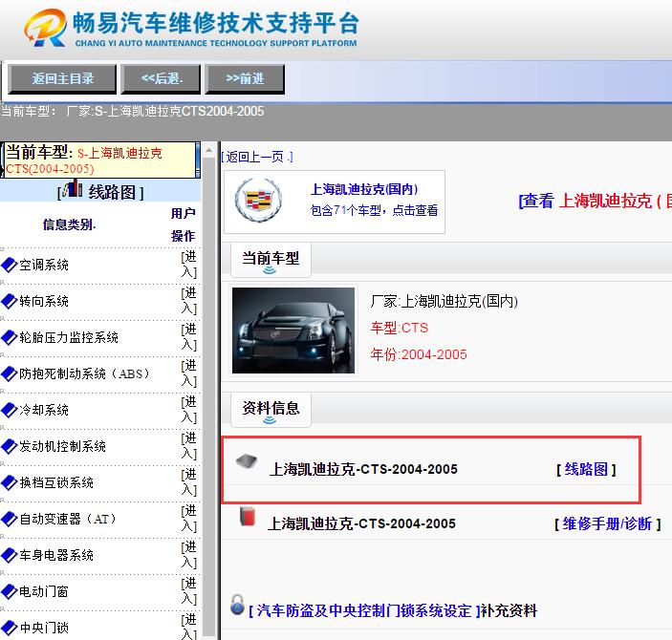Click the 信息类别 column header
Screen dimensions: 672x640
69,224
